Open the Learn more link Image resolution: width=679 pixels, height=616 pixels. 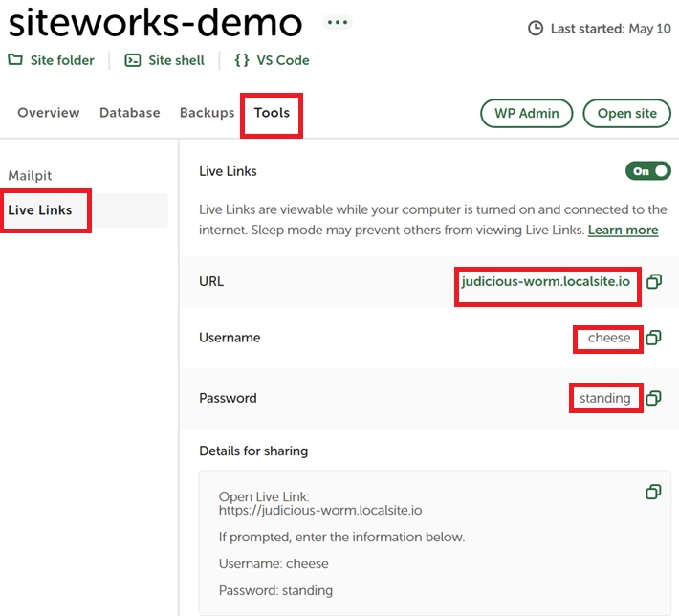pos(624,230)
